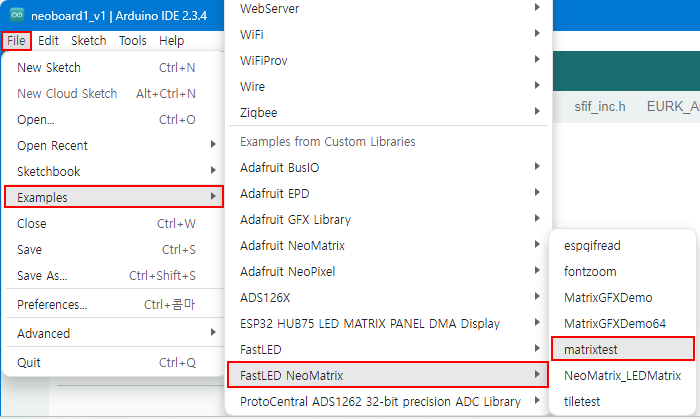Click Quit in the File menu

pyautogui.click(x=113, y=362)
